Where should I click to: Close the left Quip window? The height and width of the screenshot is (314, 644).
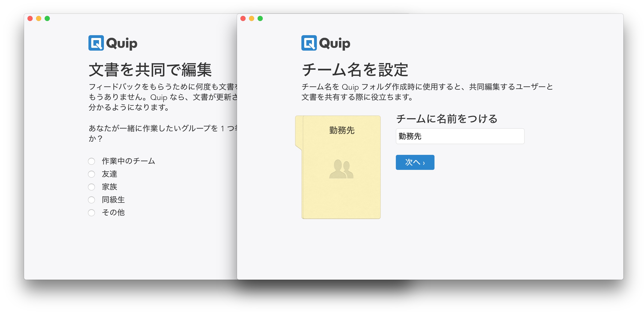[30, 18]
